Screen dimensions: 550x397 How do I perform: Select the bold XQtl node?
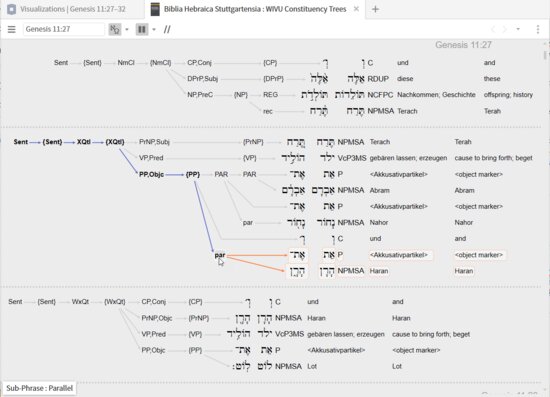click(83, 142)
